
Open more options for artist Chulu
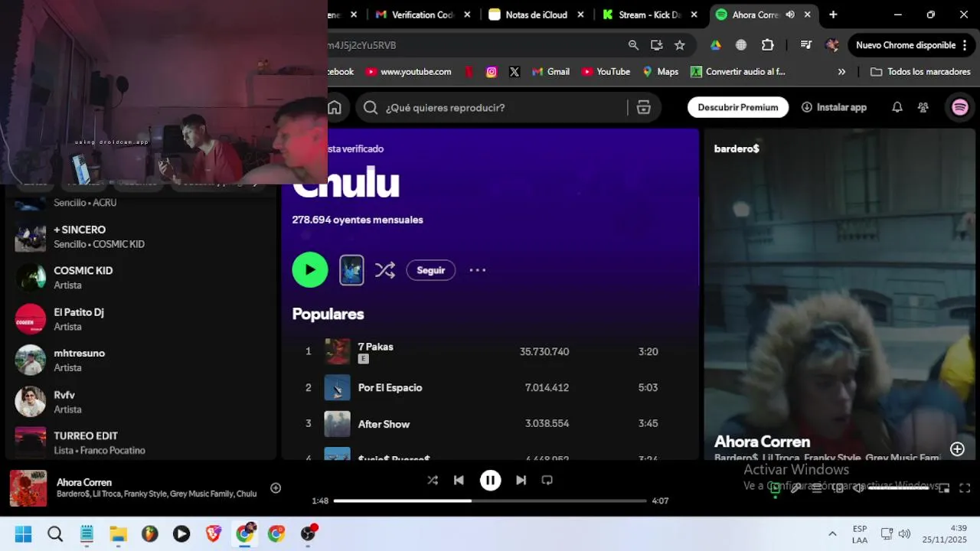point(477,270)
